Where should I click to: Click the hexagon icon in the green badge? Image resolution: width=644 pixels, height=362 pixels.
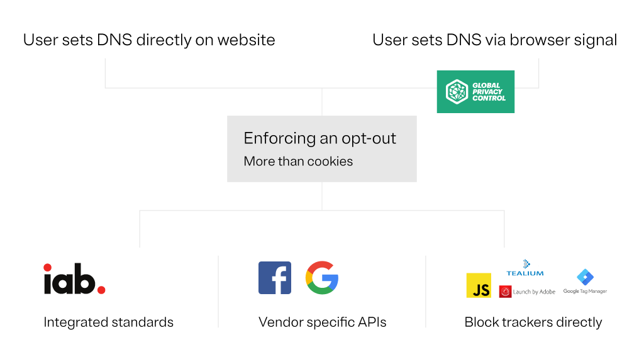[456, 92]
